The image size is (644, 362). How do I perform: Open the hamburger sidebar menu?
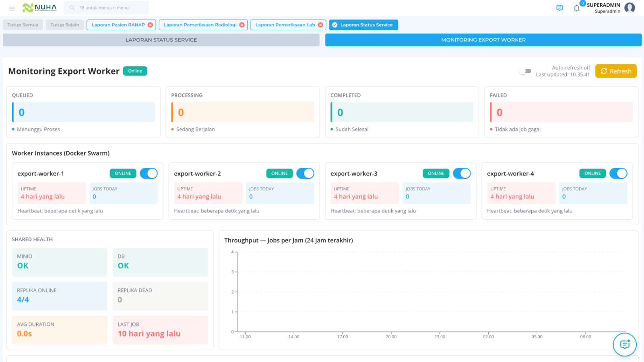coord(12,8)
